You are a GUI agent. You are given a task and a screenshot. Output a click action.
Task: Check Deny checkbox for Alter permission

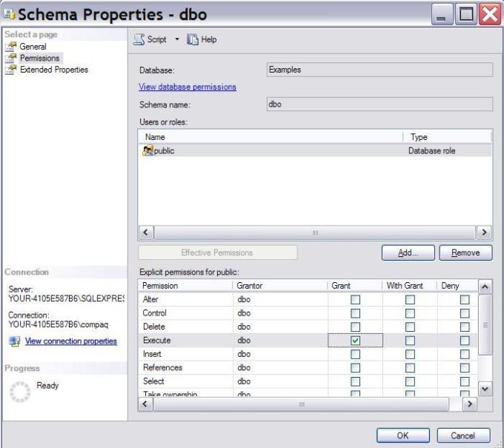(465, 300)
